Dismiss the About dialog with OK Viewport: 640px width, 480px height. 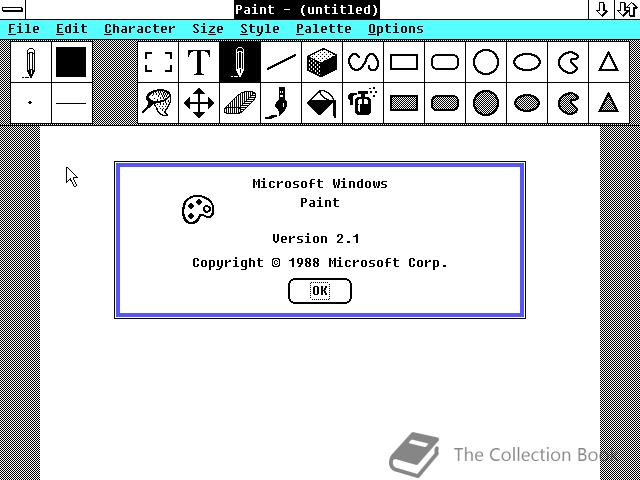point(320,291)
